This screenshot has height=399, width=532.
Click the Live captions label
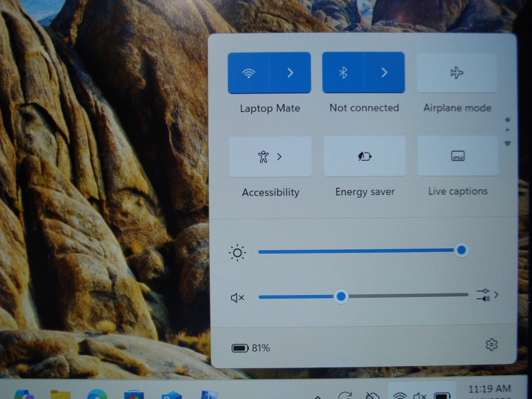[458, 191]
